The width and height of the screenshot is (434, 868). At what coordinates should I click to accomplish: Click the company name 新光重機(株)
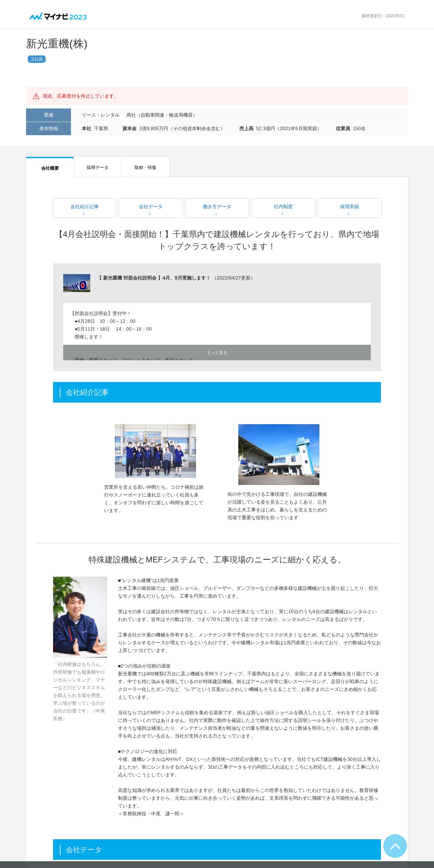(x=57, y=44)
